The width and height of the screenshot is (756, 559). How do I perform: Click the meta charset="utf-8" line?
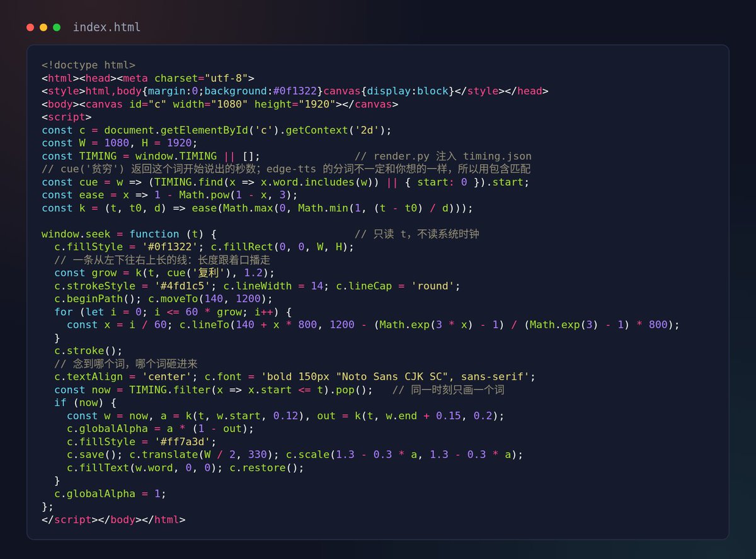click(x=148, y=78)
